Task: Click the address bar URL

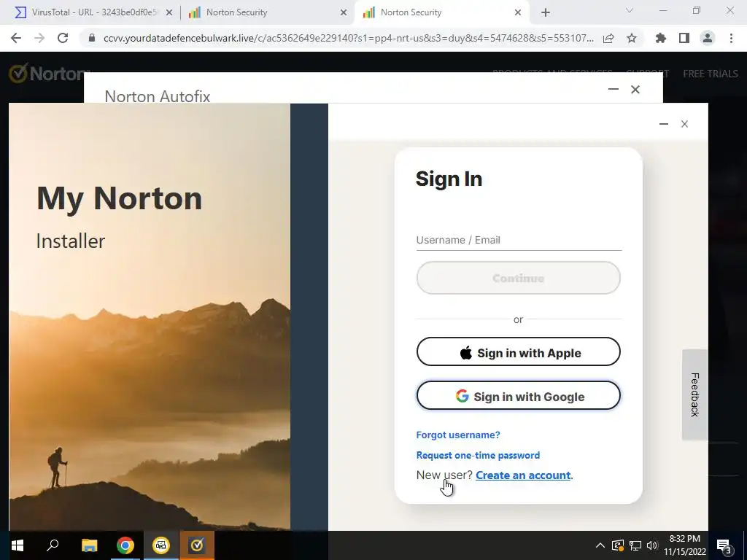Action: pos(348,38)
